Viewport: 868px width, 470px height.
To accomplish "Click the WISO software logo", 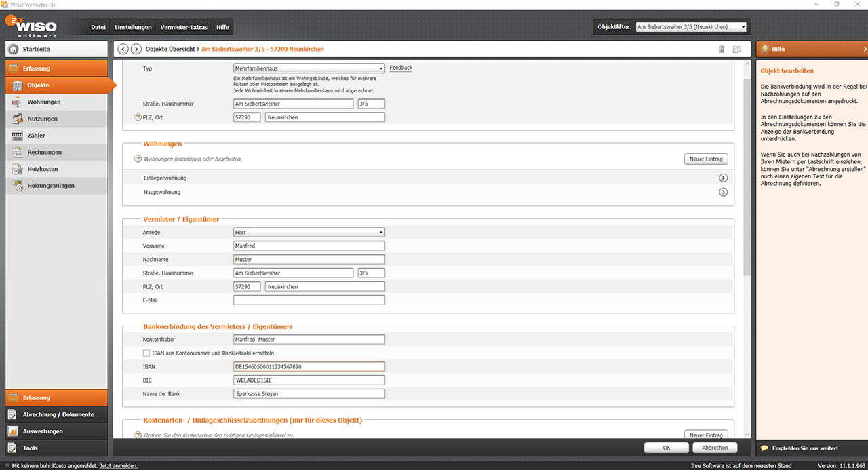I will pyautogui.click(x=31, y=26).
